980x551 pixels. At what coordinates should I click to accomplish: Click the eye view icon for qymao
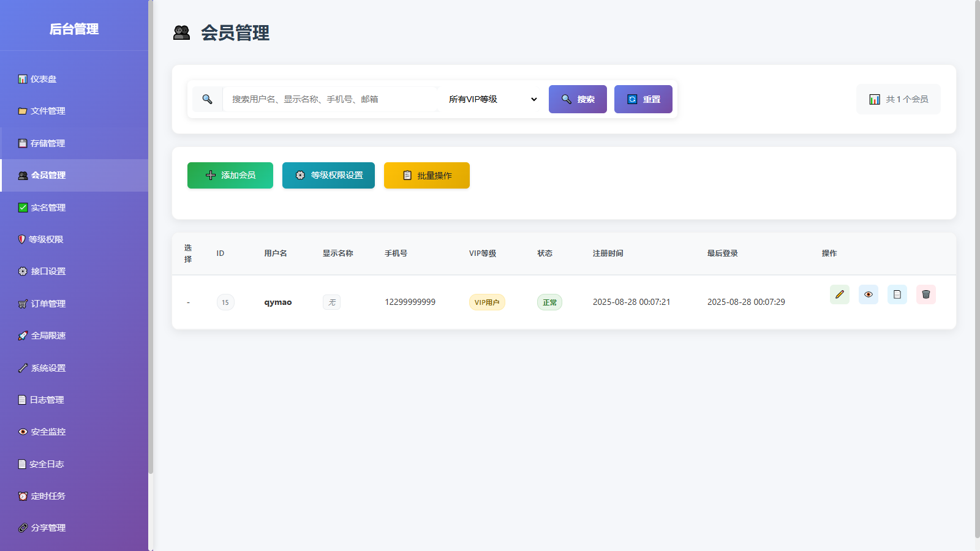[869, 294]
